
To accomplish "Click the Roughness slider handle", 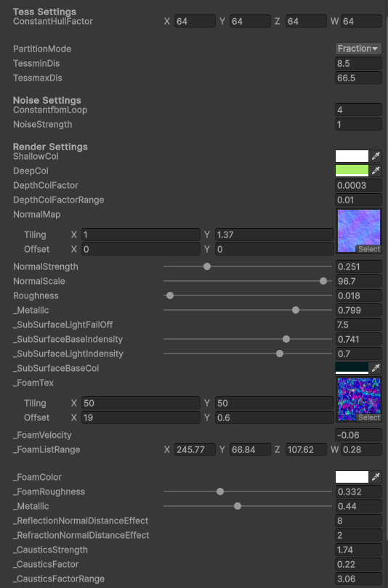I will click(170, 295).
